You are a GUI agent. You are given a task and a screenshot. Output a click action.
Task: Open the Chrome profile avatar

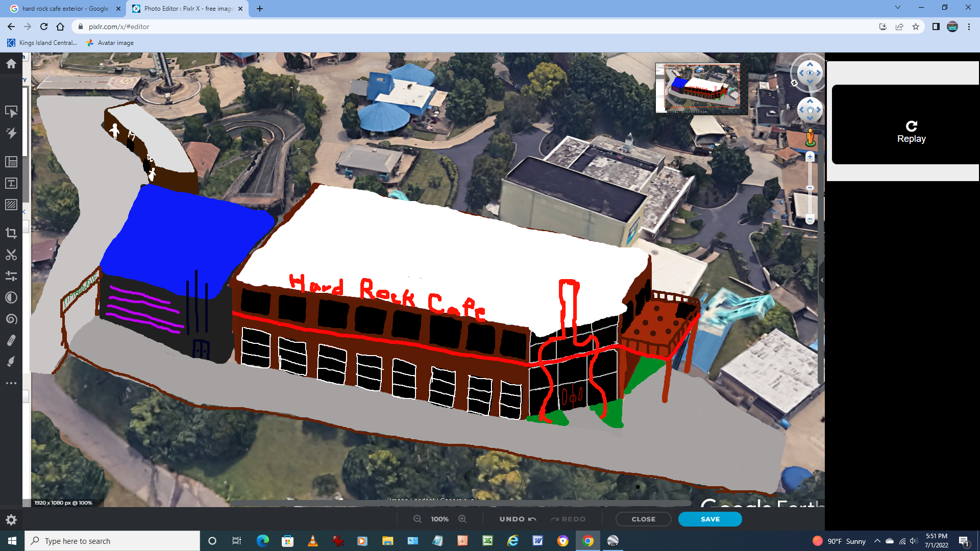coord(952,27)
